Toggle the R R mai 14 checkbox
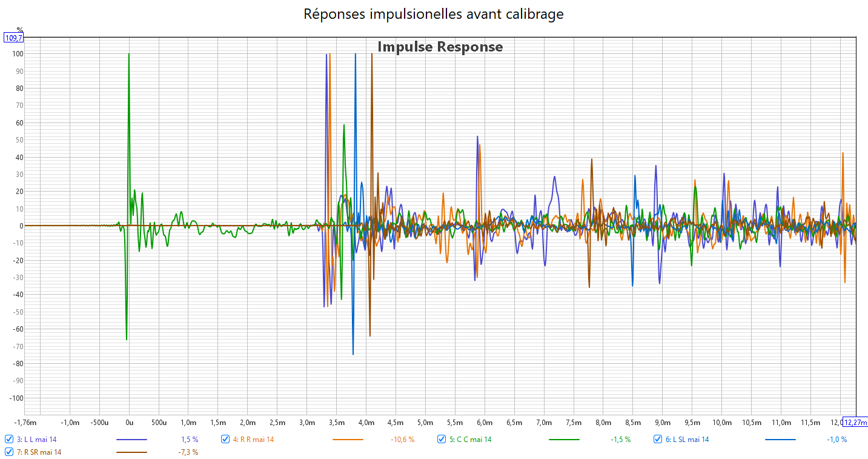 coord(225,440)
